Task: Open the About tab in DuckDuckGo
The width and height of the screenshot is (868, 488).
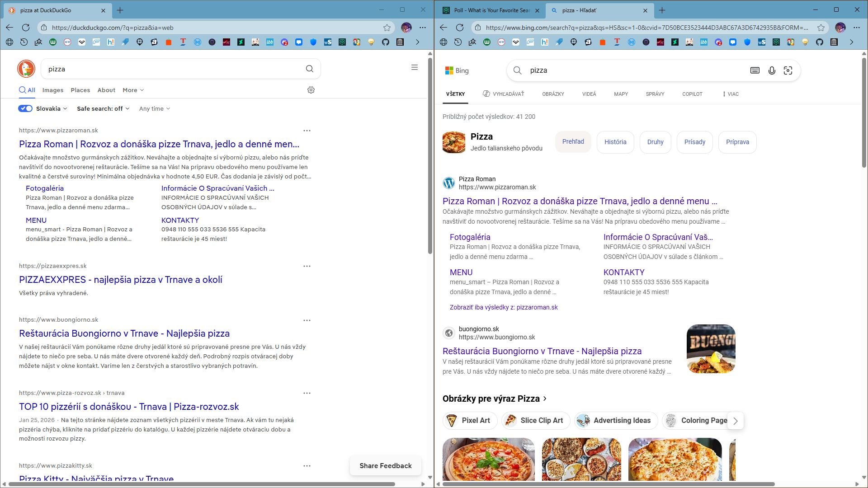Action: [x=106, y=90]
